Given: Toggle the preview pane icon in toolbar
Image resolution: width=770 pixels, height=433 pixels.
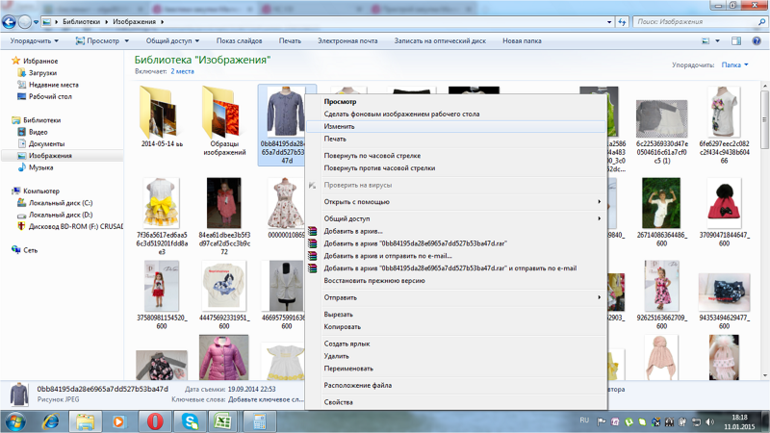Looking at the screenshot, I should 737,41.
